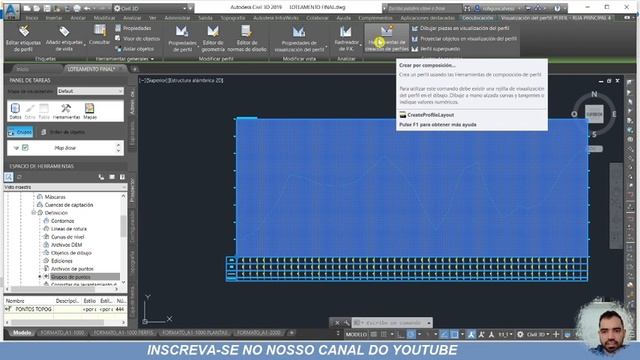This screenshot has height=360, width=640.
Task: Open the Consultar tool
Action: pos(99,35)
